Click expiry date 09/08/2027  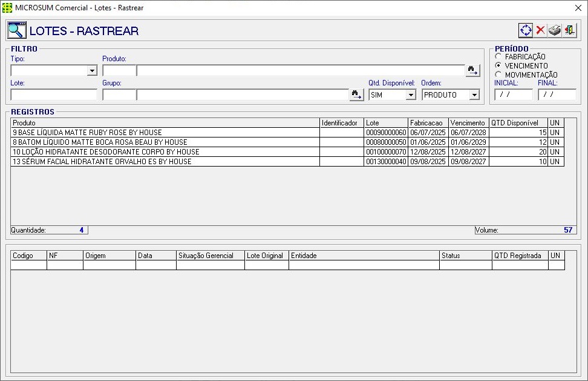click(469, 162)
